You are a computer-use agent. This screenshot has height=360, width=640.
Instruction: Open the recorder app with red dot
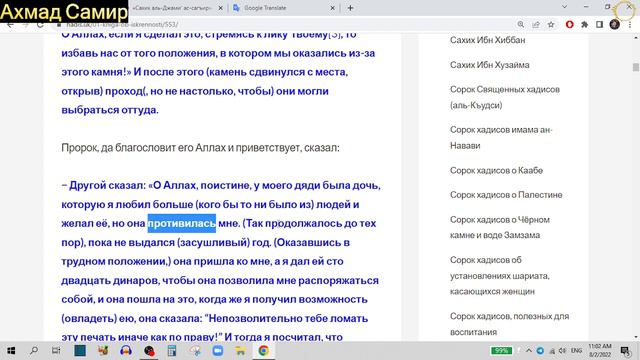149,351
